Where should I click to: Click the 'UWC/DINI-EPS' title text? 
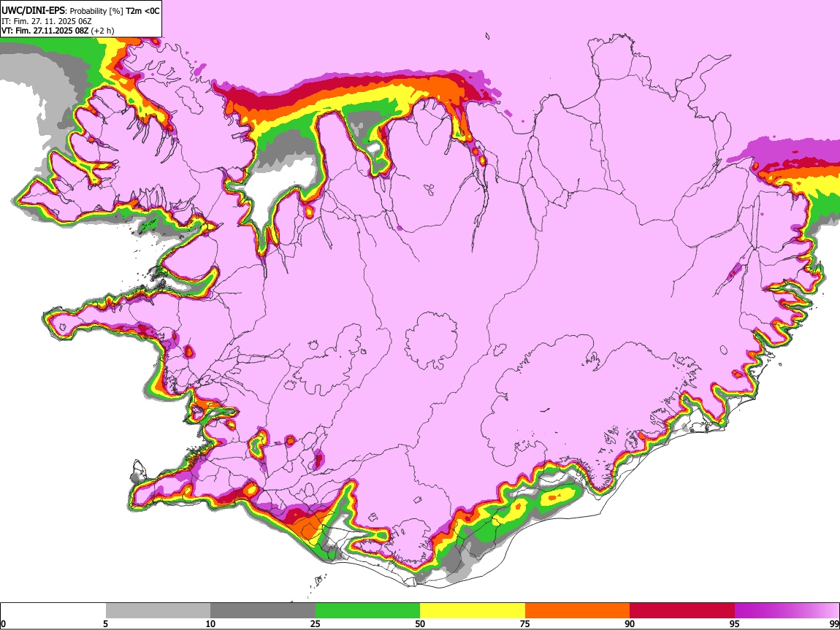[x=33, y=11]
